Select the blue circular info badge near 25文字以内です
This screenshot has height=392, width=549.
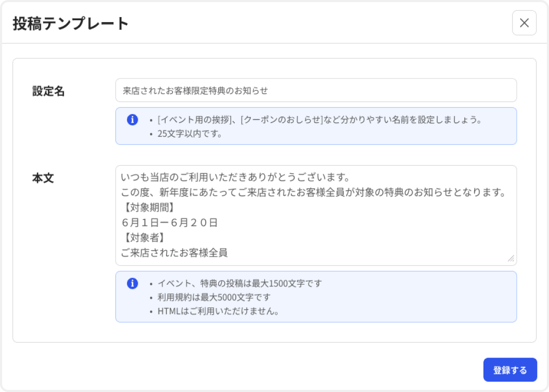(134, 120)
